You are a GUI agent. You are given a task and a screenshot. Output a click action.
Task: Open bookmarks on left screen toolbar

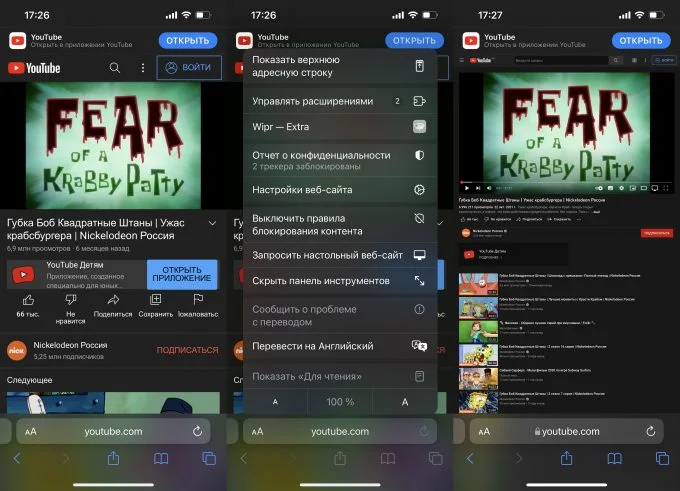[x=161, y=458]
